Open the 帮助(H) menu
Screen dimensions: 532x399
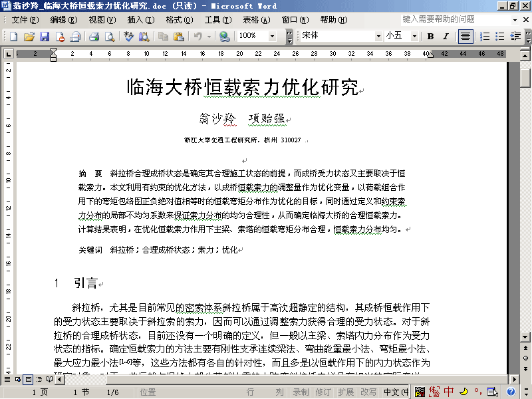(x=334, y=20)
